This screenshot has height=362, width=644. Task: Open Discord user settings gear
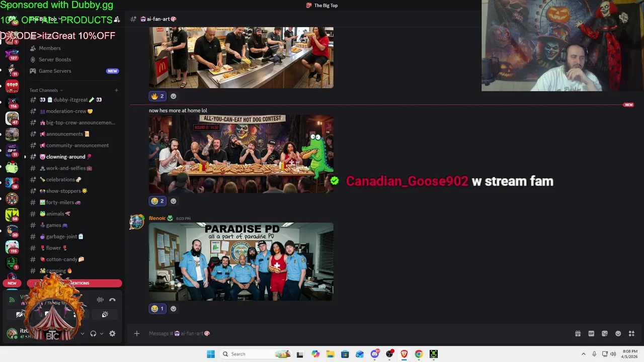coord(112,333)
